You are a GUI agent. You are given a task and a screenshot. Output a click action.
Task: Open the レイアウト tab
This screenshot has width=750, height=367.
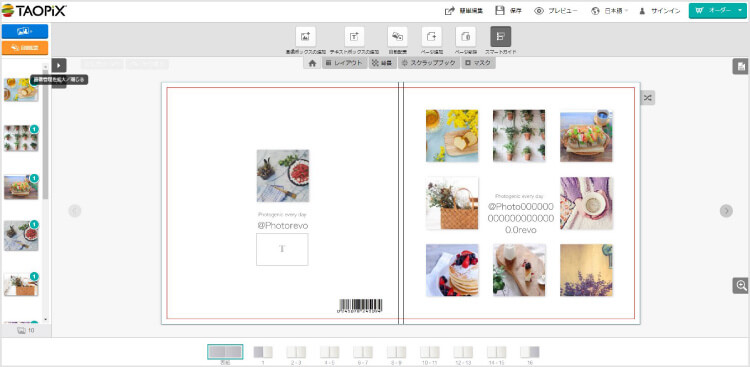(344, 63)
